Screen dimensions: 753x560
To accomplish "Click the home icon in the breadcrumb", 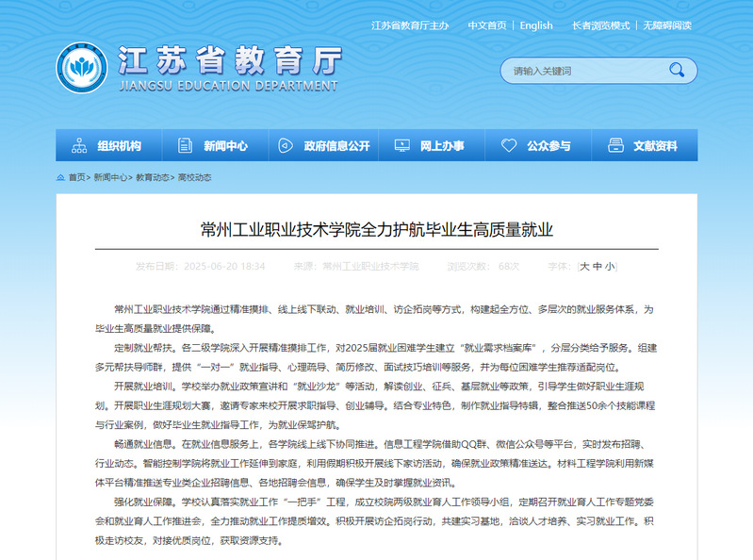I will pyautogui.click(x=61, y=177).
